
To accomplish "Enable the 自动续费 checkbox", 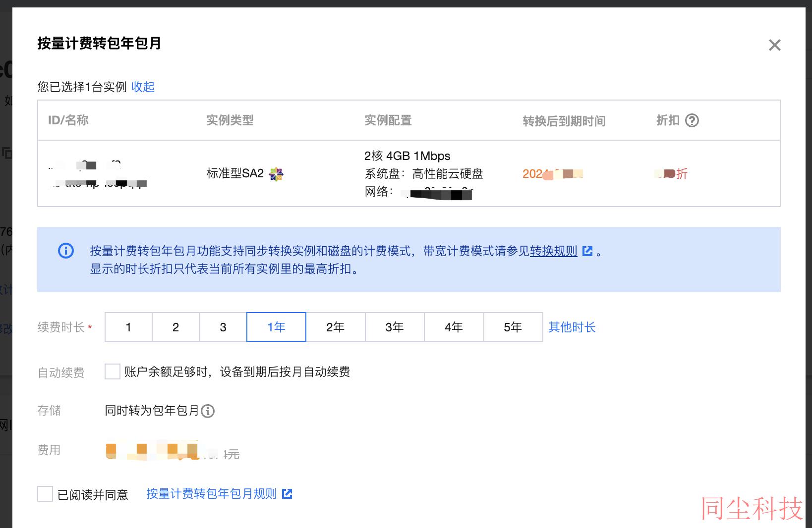I will pos(113,371).
